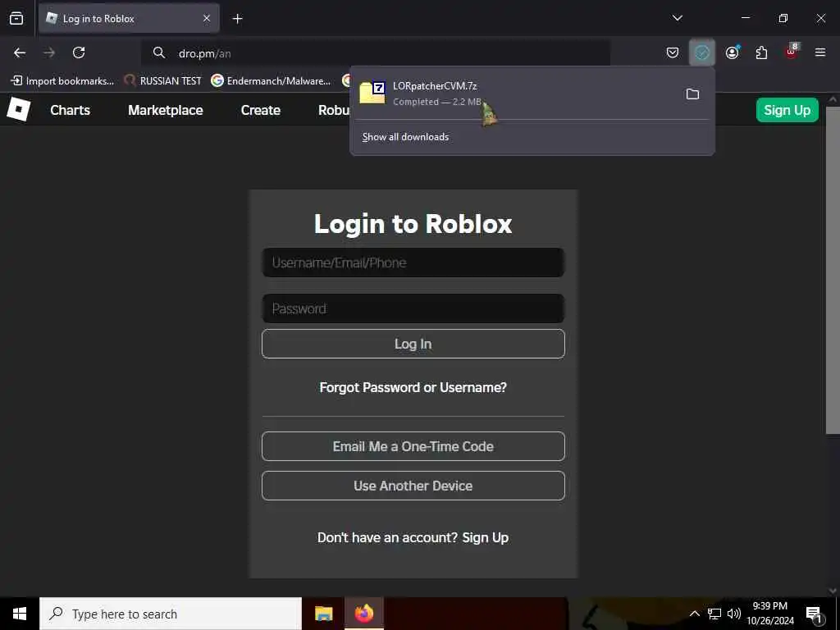Viewport: 840px width, 630px height.
Task: Open File Explorer from taskbar
Action: point(323,614)
